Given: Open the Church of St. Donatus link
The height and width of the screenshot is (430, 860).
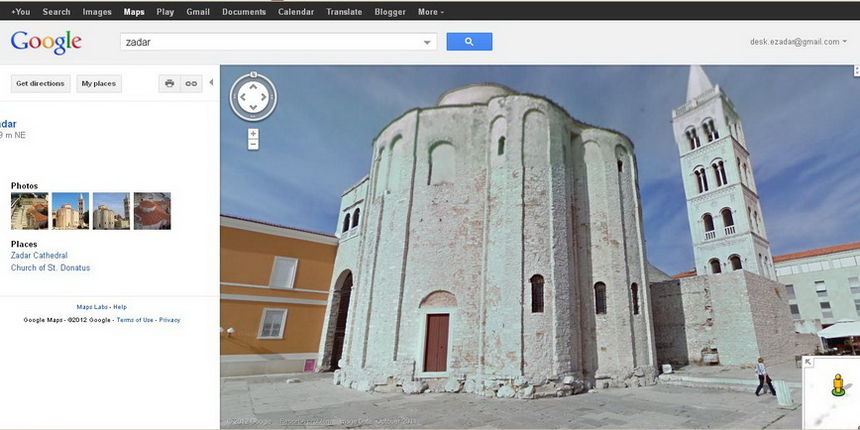Looking at the screenshot, I should click(50, 268).
